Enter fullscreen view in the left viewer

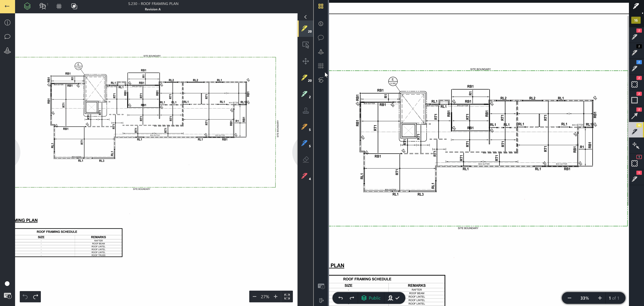[x=287, y=296]
